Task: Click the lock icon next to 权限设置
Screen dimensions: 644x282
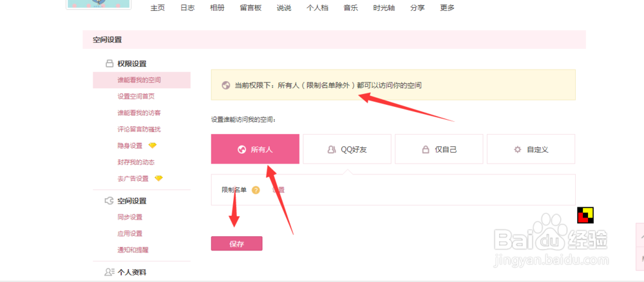Action: click(x=109, y=64)
